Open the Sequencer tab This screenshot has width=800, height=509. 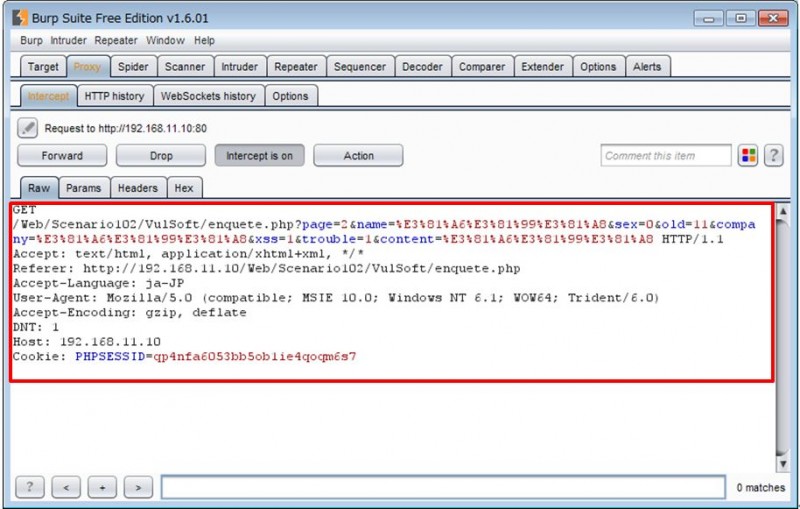(x=360, y=67)
